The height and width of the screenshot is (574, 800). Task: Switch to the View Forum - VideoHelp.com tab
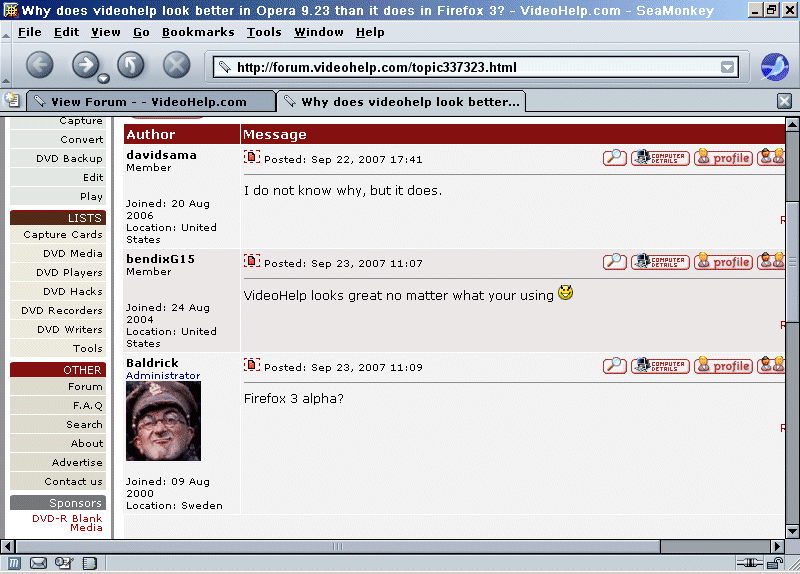151,102
